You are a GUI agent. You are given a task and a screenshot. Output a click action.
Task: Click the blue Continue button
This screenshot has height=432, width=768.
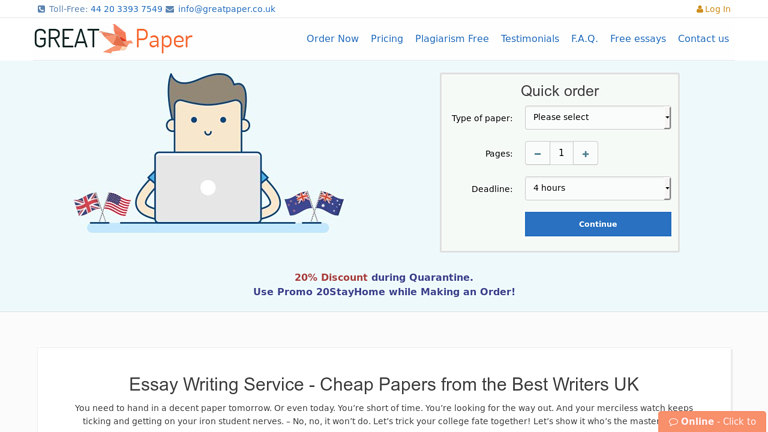(x=598, y=224)
